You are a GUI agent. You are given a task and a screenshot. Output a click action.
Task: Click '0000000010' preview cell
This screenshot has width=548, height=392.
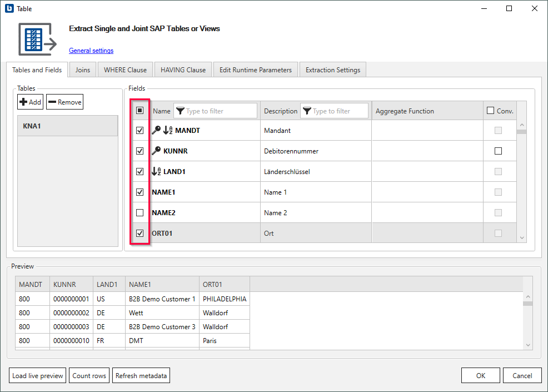72,341
